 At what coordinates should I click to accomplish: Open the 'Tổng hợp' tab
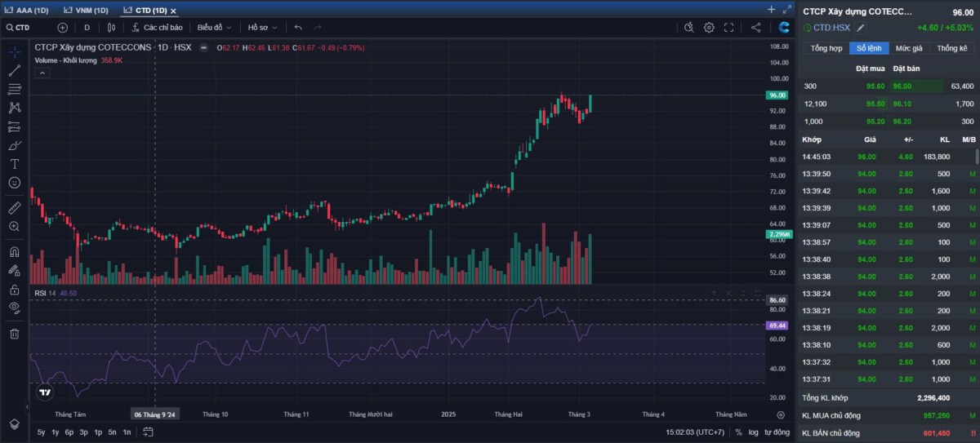[x=826, y=48]
